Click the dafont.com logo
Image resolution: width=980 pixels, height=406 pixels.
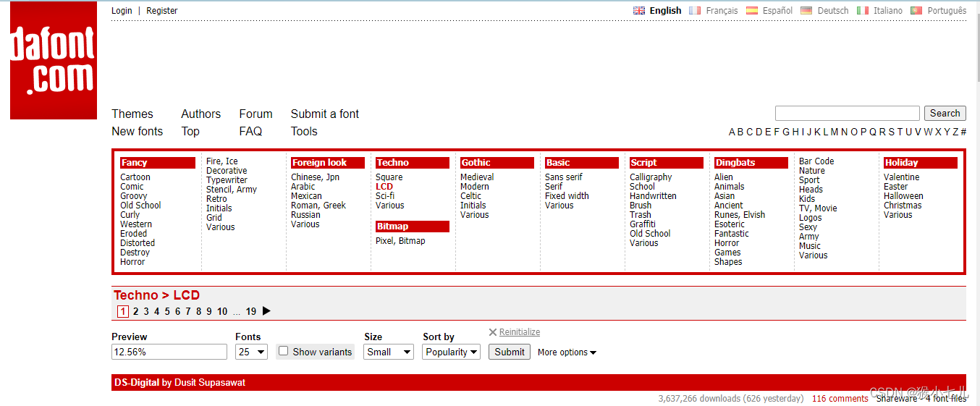[54, 60]
